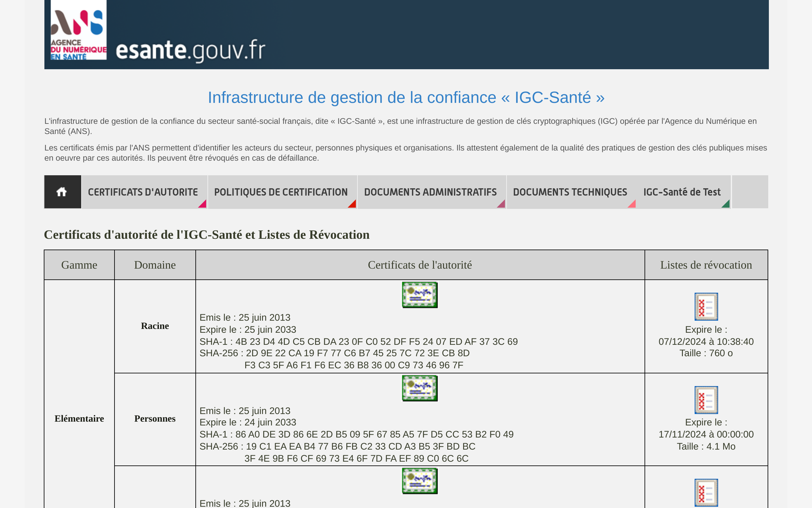Open certificate icon below the Personnes row
Screen dimensions: 812x508
(420, 481)
